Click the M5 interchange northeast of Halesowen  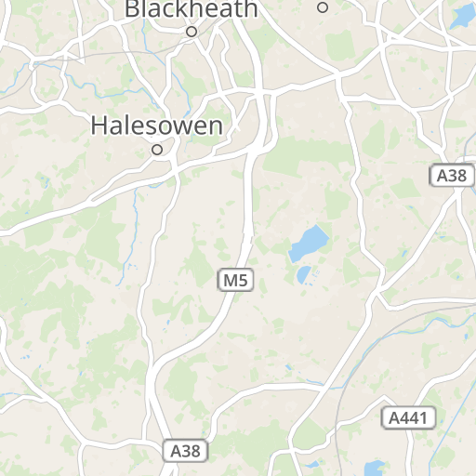pos(263,93)
